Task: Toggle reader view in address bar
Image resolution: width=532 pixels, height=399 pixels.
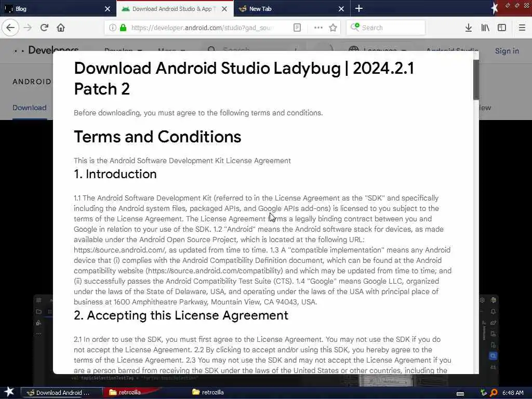Action: pos(297,28)
